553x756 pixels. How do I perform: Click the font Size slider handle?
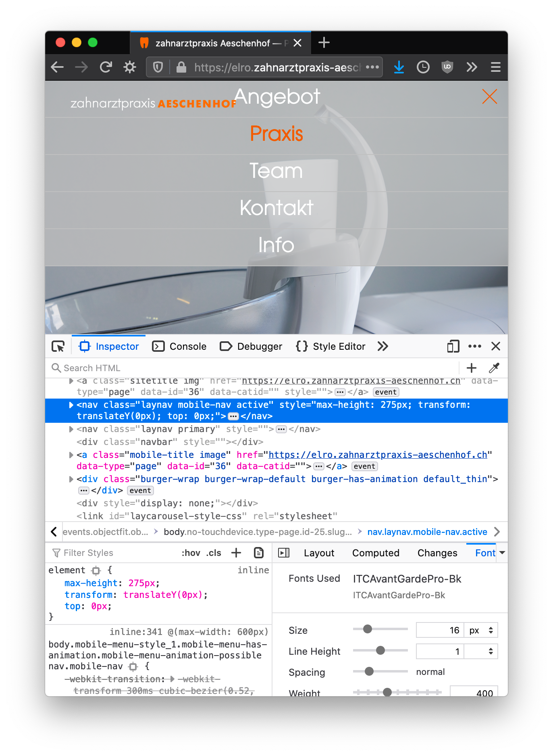pyautogui.click(x=367, y=629)
